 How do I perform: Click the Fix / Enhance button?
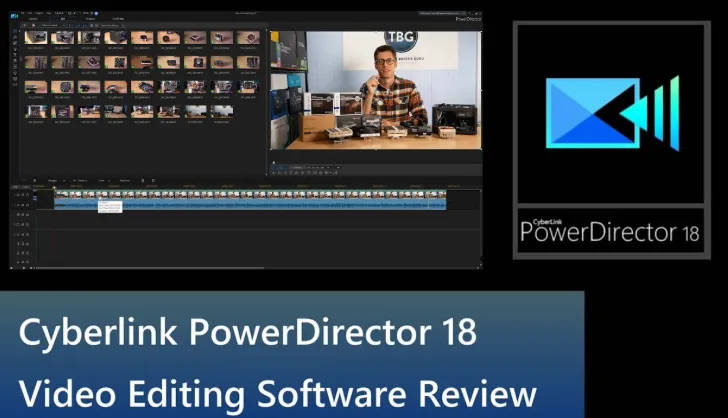(x=80, y=180)
